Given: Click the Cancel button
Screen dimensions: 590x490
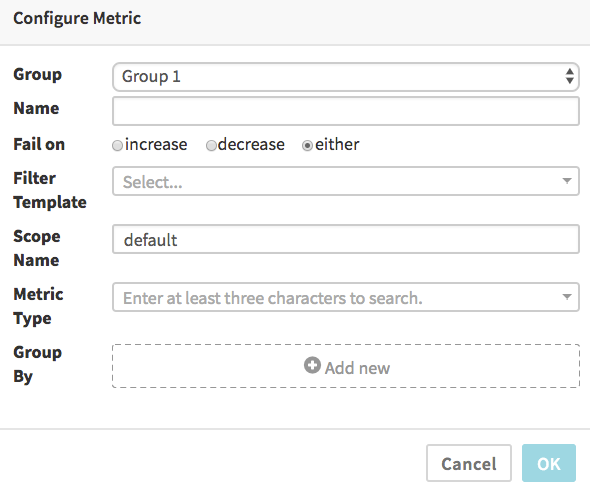Looking at the screenshot, I should pos(469,463).
